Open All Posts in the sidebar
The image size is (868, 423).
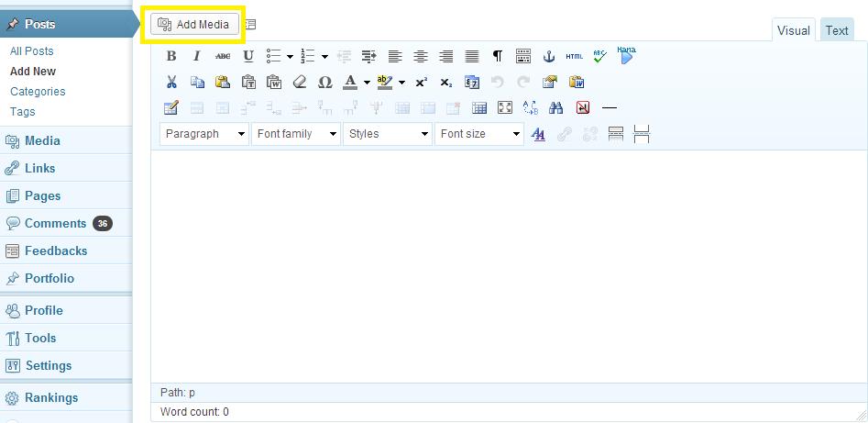click(x=31, y=51)
